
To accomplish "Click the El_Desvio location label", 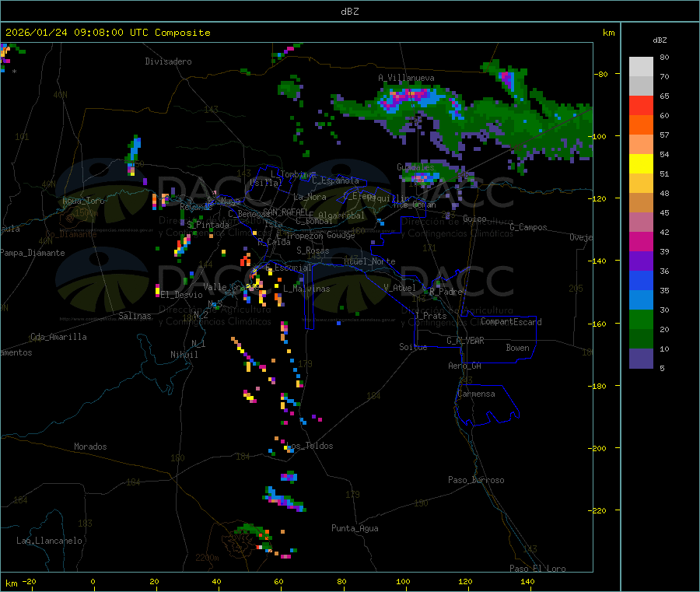I will click(182, 295).
